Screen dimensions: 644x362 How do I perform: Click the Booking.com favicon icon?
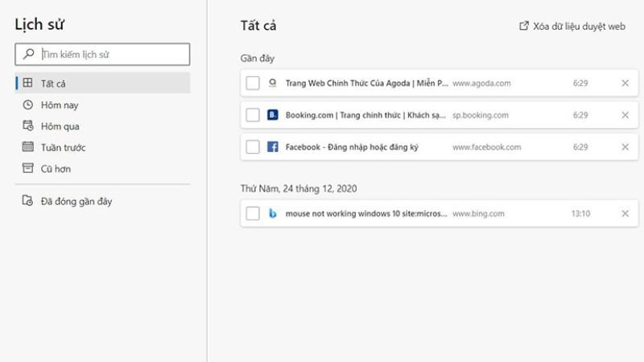(272, 115)
